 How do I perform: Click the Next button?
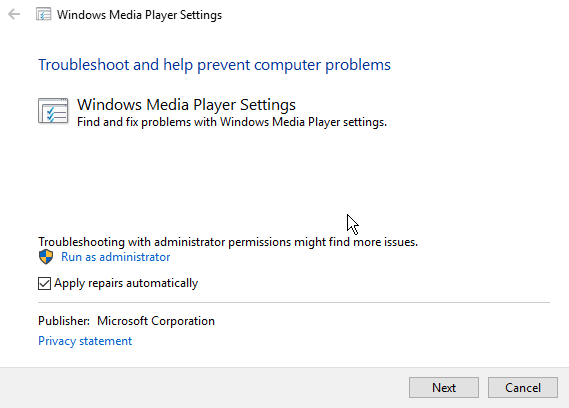point(444,388)
